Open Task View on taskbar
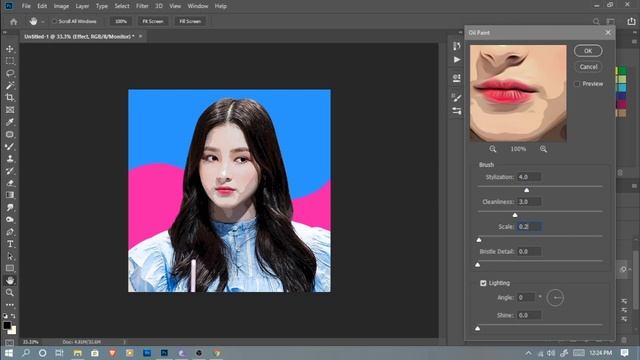The height and width of the screenshot is (360, 640). [x=60, y=353]
